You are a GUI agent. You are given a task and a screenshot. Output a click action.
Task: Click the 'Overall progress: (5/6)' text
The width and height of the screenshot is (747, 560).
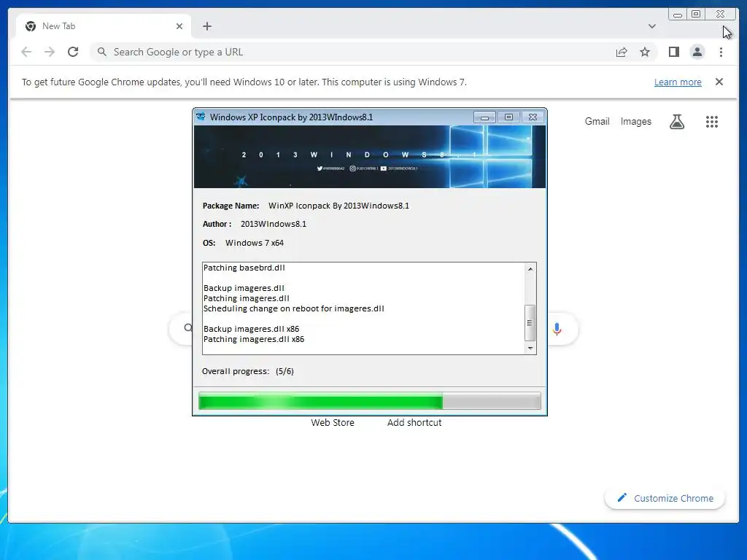pos(248,371)
